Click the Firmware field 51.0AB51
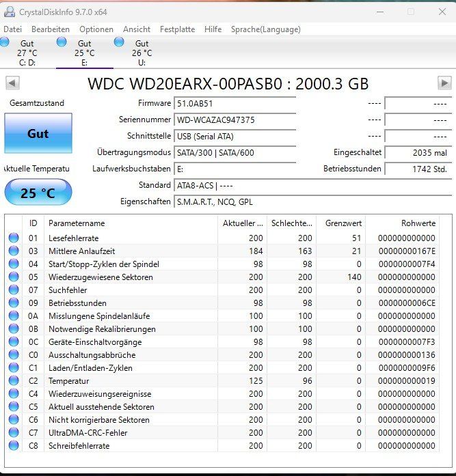Screen dimensions: 456x476 234,104
